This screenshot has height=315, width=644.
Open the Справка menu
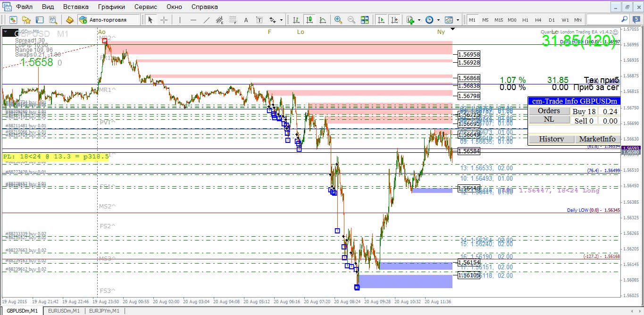tap(205, 7)
